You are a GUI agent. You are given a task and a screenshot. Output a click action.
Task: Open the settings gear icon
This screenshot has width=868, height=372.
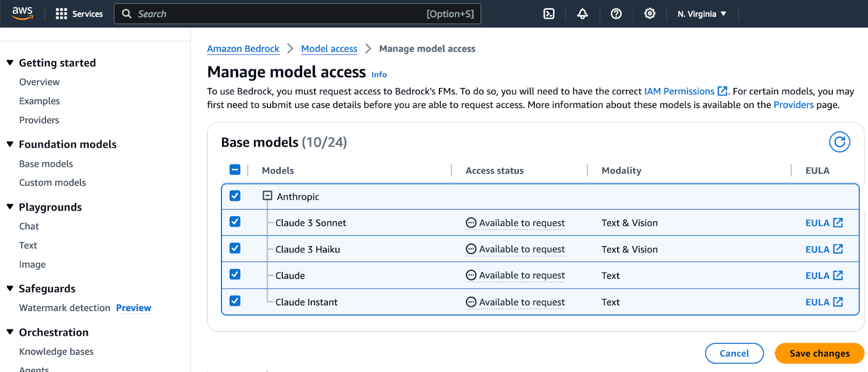(649, 14)
